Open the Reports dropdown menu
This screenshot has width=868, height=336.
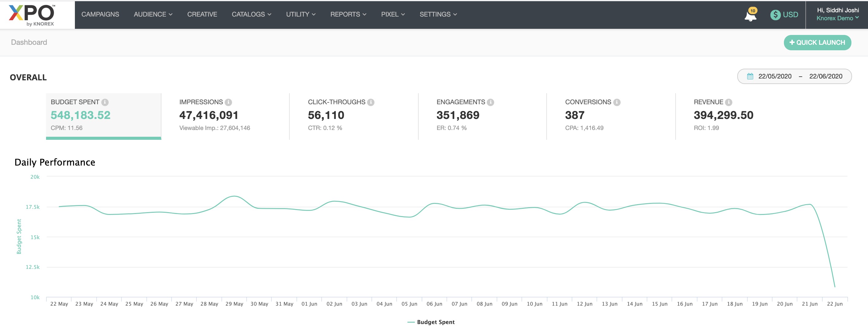(348, 14)
